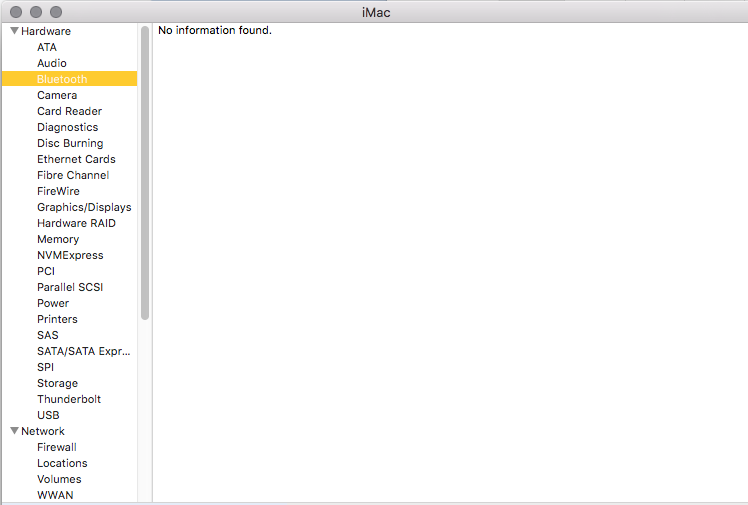Close the iMac window
Viewport: 748px width, 505px height.
(16, 12)
